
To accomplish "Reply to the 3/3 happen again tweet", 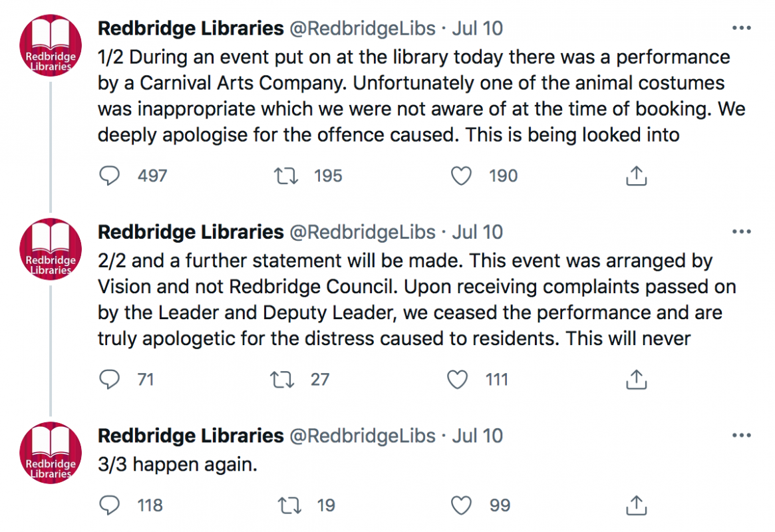I will (109, 505).
